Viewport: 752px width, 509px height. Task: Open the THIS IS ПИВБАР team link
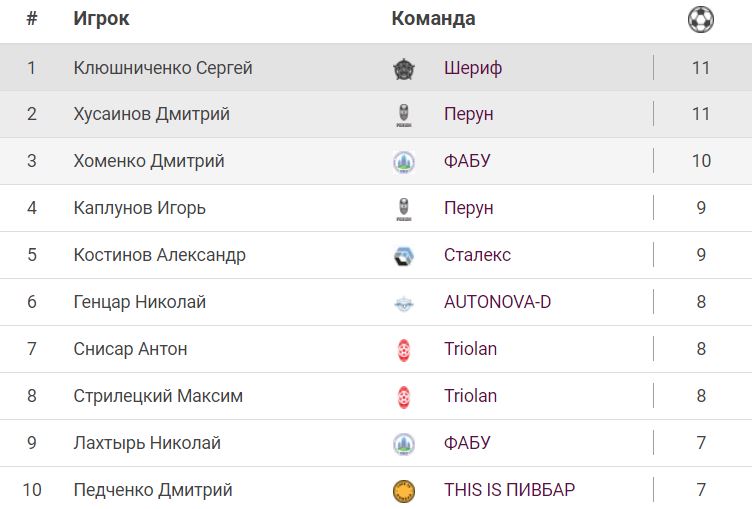click(x=509, y=490)
